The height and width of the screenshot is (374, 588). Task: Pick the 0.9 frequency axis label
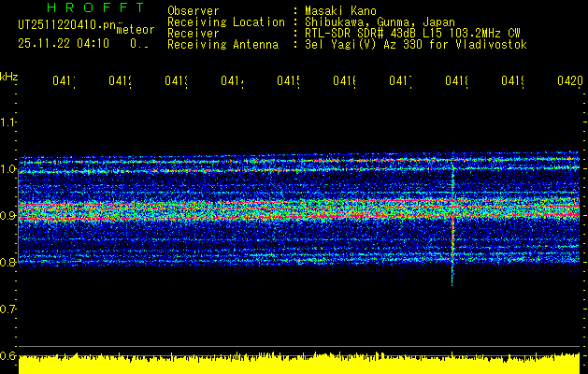point(8,216)
